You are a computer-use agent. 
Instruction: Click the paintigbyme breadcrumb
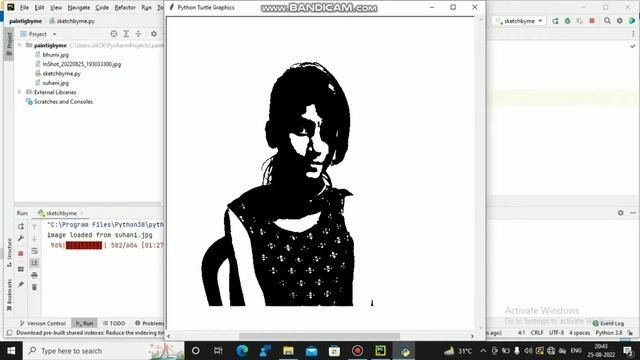point(25,21)
